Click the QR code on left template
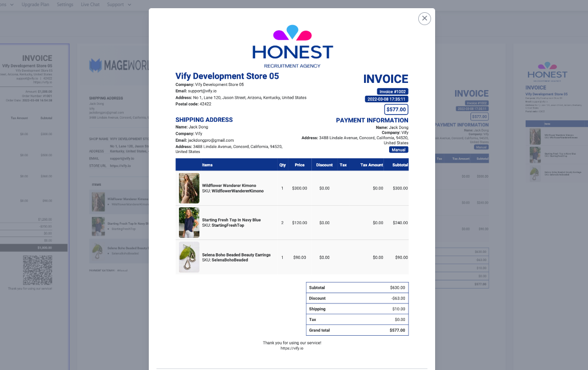Image resolution: width=588 pixels, height=370 pixels. (37, 270)
